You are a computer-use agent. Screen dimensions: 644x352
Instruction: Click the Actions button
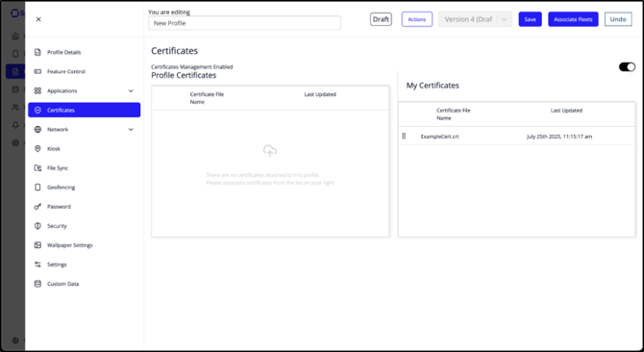pyautogui.click(x=417, y=19)
